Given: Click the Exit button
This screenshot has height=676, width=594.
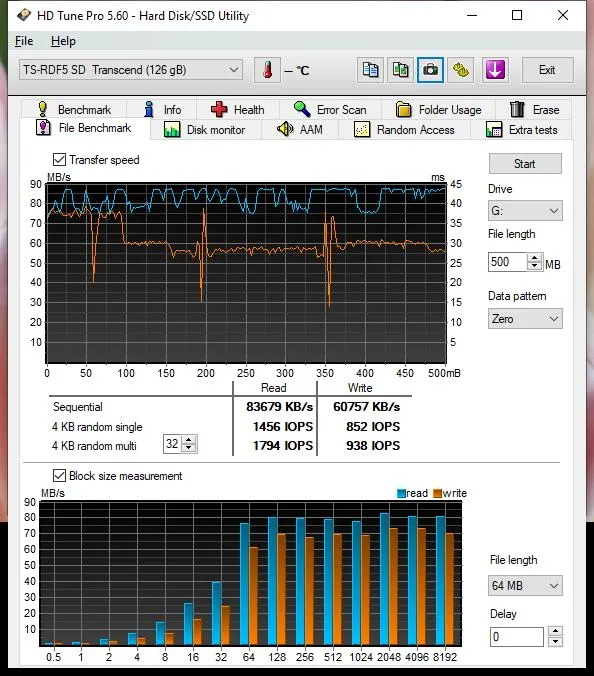Looking at the screenshot, I should pyautogui.click(x=547, y=70).
